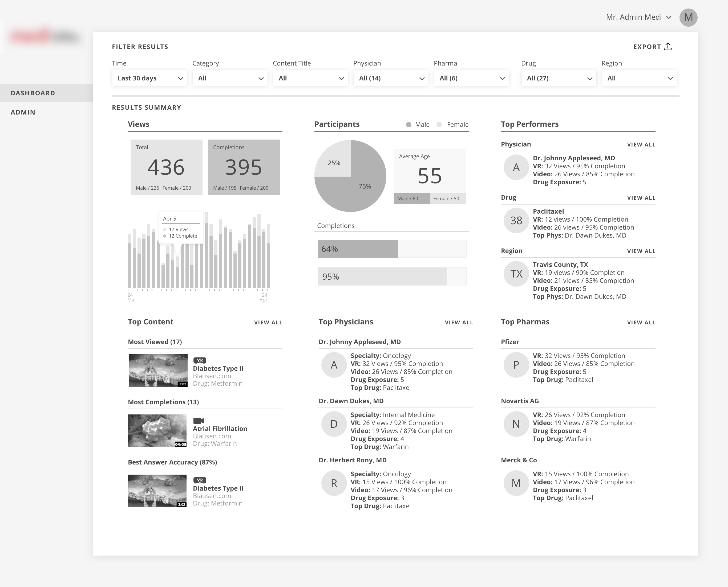The image size is (728, 587).
Task: Toggle the Female legend dot in Participants
Action: 439,125
